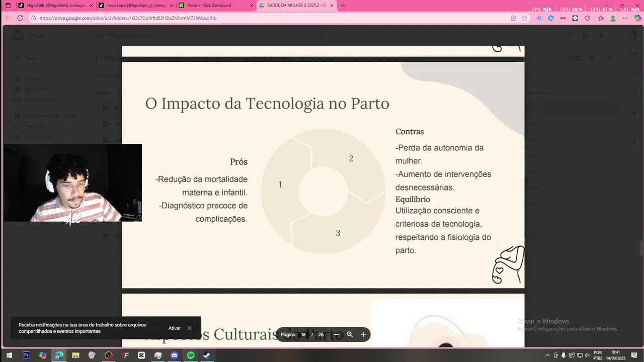Reload the page with the browser refresh icon
The width and height of the screenshot is (644, 362).
coord(20,18)
